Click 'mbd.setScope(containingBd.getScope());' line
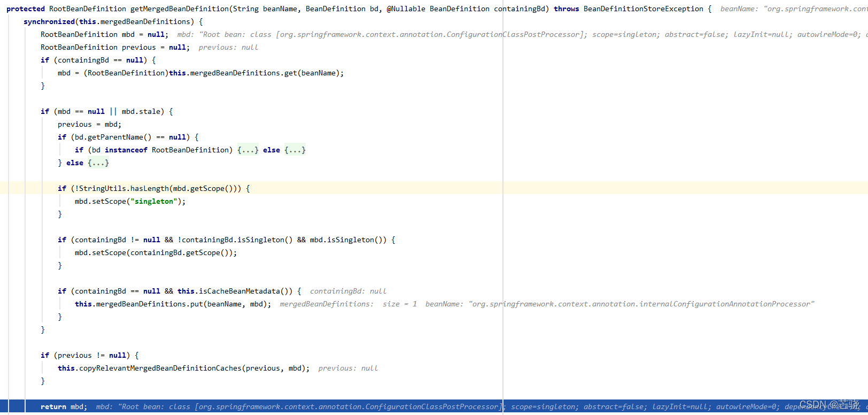This screenshot has height=415, width=868. point(156,253)
